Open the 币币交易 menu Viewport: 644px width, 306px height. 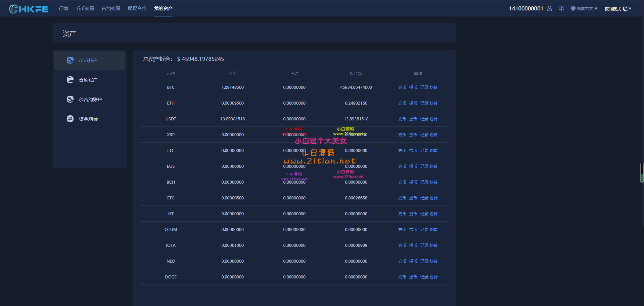(85, 8)
